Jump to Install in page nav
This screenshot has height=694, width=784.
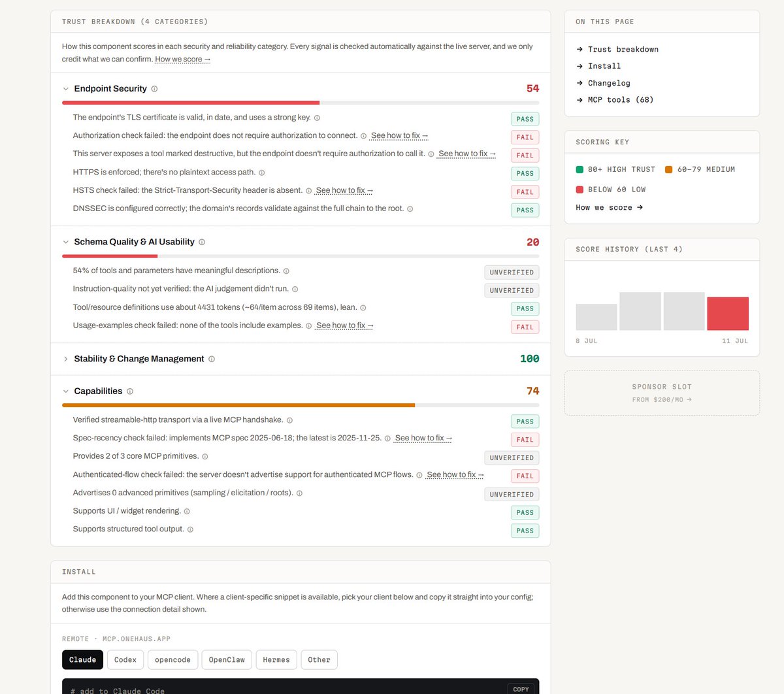tap(598, 67)
